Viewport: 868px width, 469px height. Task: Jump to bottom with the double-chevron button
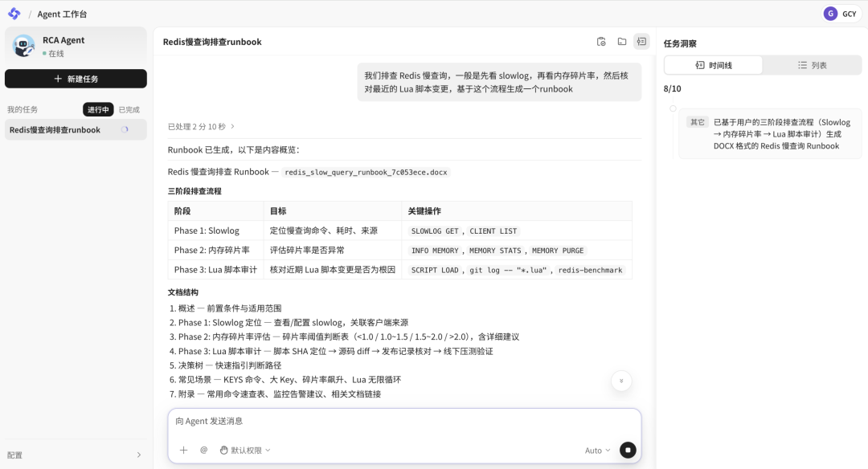(x=621, y=381)
